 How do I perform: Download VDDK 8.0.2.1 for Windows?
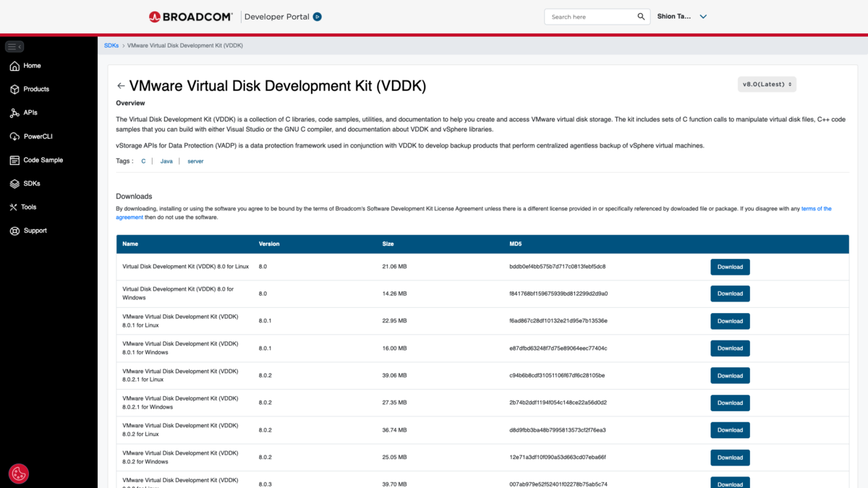click(x=730, y=403)
